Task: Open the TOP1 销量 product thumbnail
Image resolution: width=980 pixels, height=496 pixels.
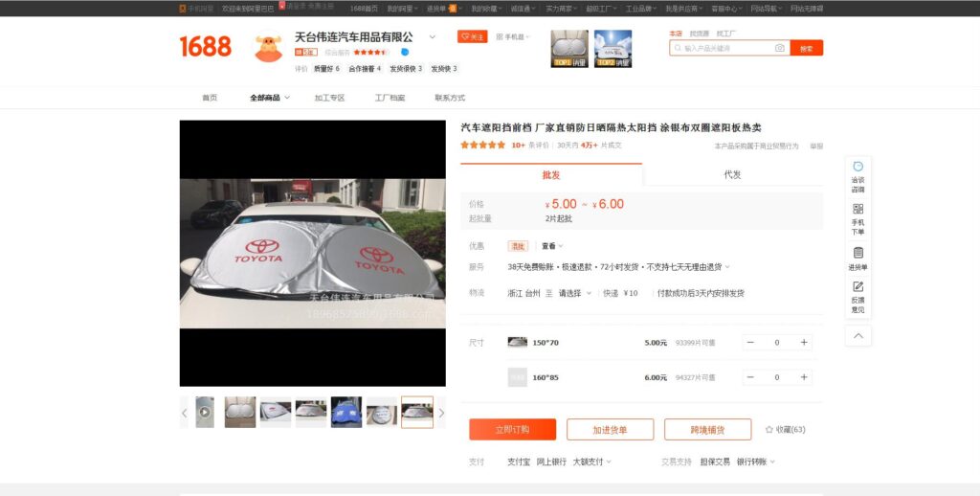Action: [x=569, y=49]
